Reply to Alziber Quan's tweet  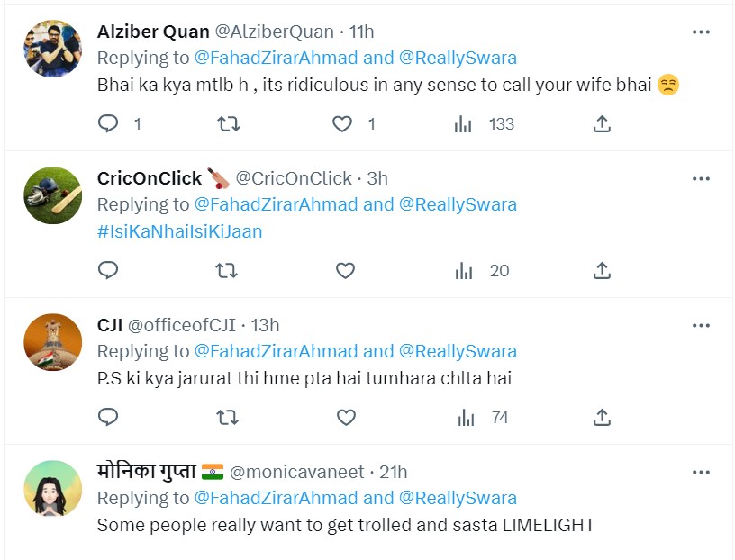point(108,123)
